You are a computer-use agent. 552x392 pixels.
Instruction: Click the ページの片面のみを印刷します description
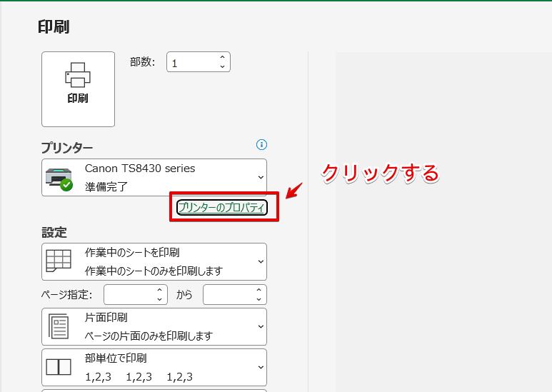[x=149, y=336]
